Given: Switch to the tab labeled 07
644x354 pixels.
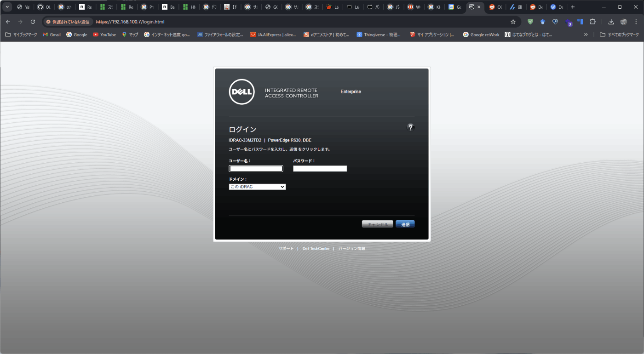Looking at the screenshot, I should [x=65, y=7].
